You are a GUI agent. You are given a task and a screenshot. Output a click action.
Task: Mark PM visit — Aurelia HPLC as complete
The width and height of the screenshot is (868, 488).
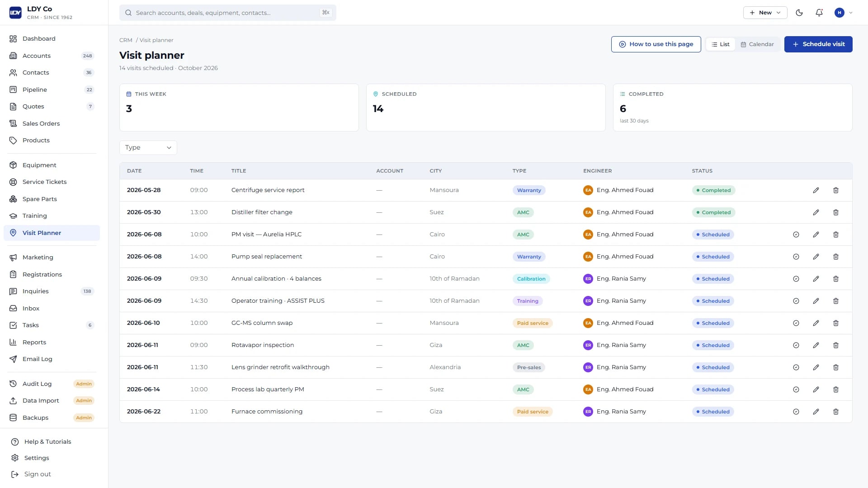pos(796,235)
